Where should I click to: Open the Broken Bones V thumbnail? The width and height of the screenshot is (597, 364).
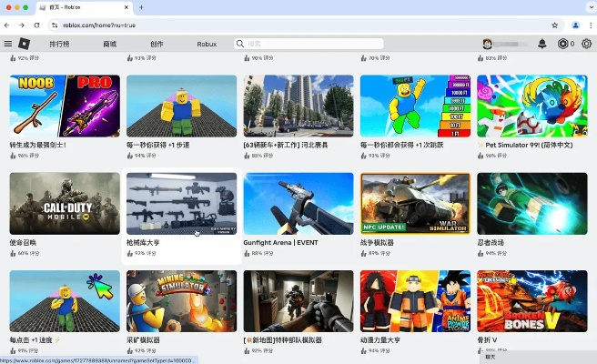[x=532, y=301]
